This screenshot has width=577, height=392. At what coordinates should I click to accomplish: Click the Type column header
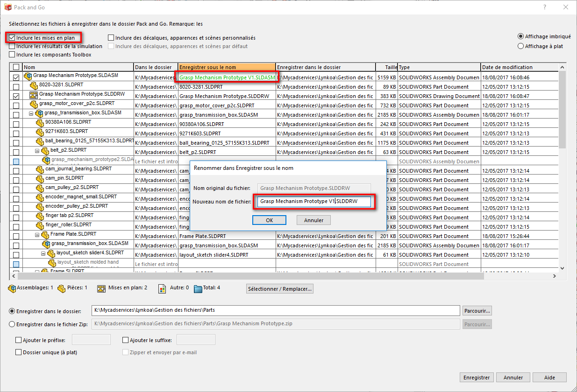[x=439, y=67]
